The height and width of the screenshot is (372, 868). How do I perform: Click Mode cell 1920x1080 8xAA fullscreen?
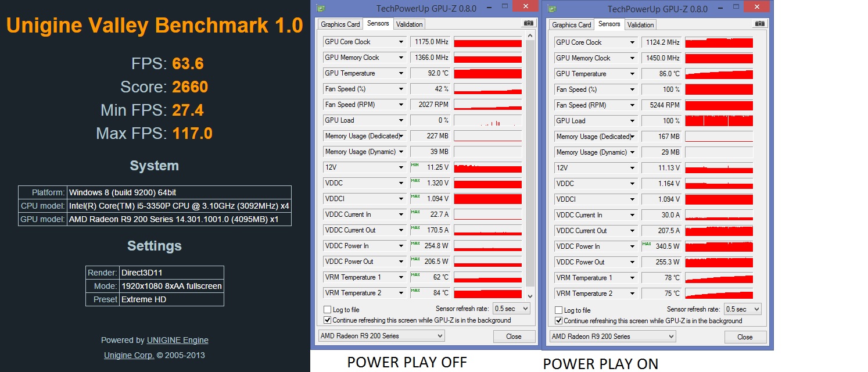171,286
